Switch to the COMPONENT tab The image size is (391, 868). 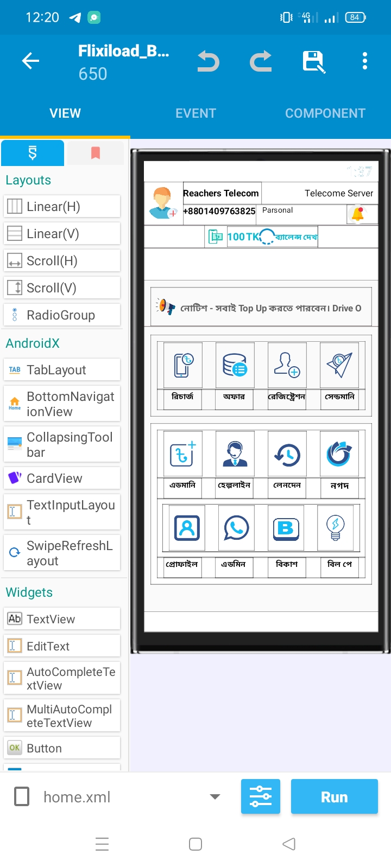click(325, 113)
